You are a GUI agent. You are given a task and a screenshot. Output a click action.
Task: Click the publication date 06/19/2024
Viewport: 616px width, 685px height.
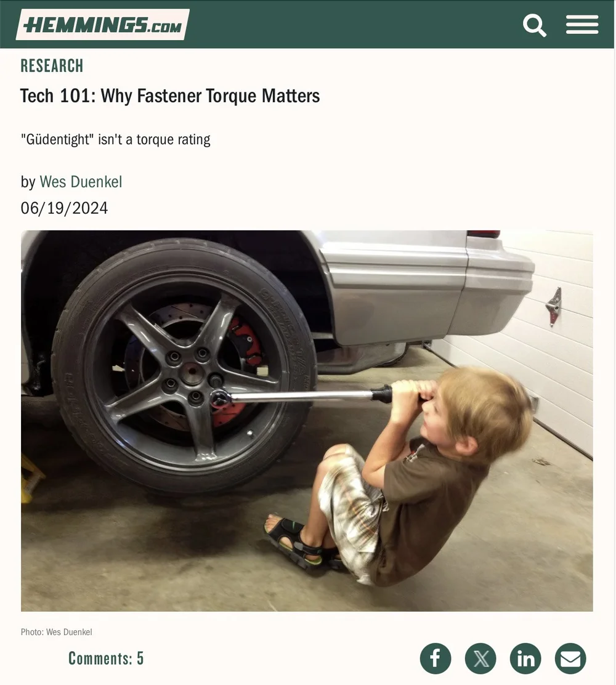[x=64, y=208]
